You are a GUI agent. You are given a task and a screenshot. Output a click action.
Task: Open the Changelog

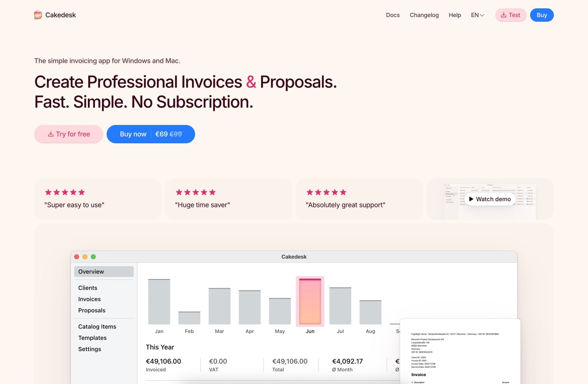(x=424, y=15)
